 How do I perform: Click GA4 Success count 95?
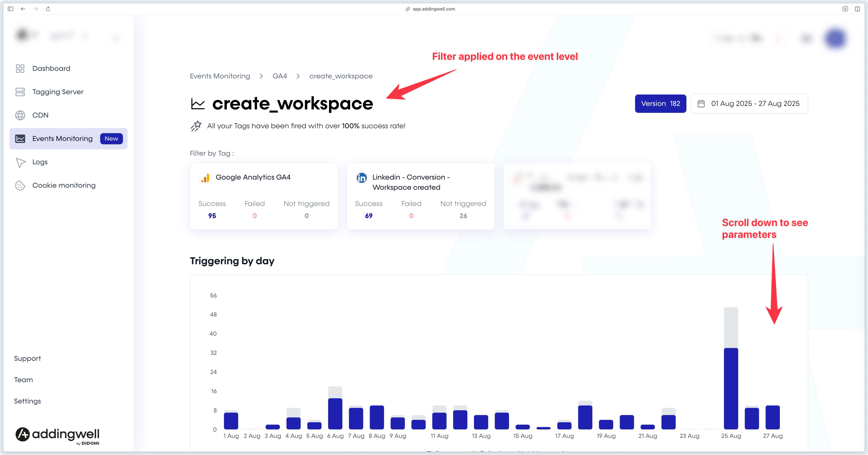tap(212, 216)
